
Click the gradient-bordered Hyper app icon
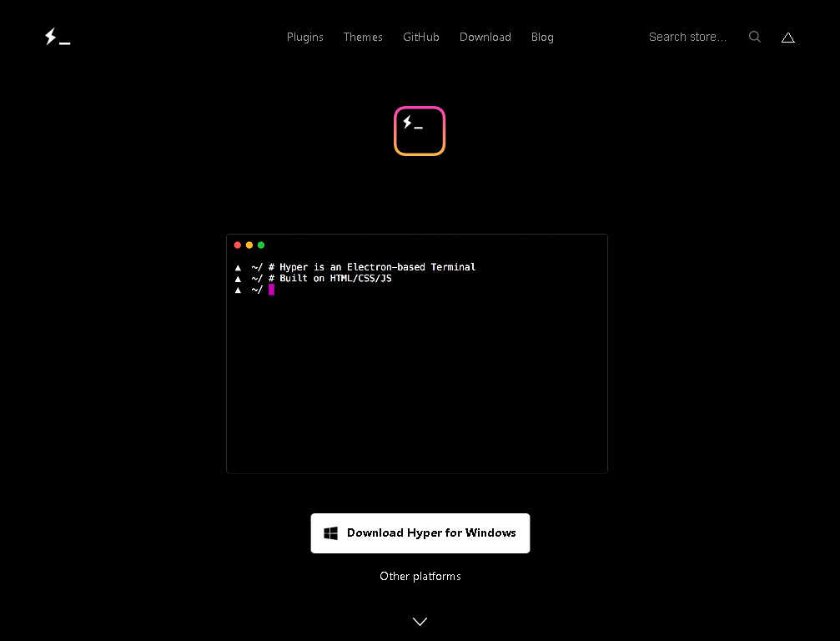[x=420, y=131]
